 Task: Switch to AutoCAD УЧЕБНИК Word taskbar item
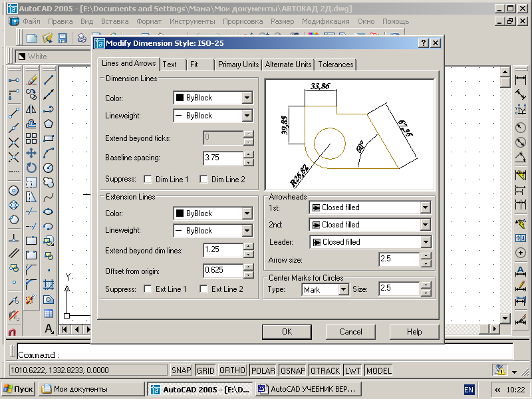[309, 389]
